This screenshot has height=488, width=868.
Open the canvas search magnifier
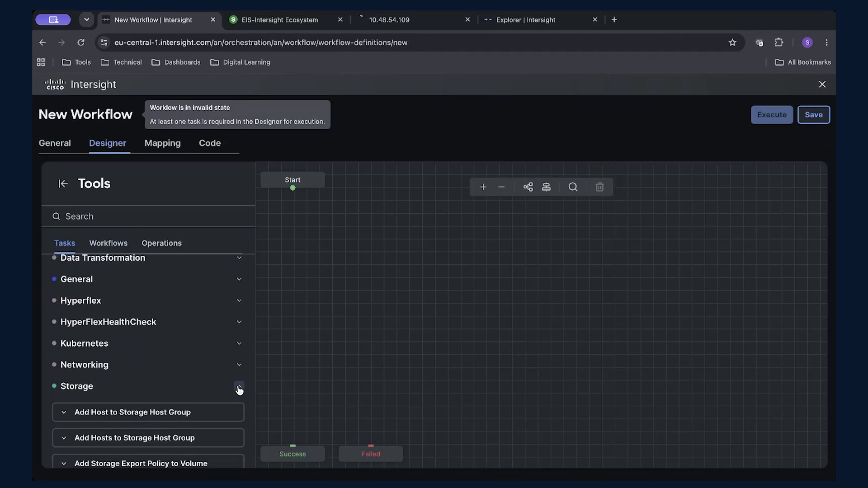pyautogui.click(x=573, y=187)
